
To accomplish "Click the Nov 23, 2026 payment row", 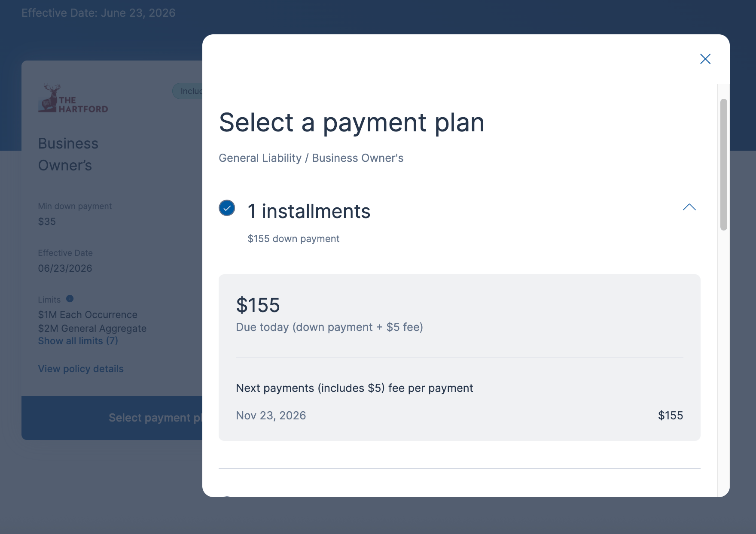I will click(460, 416).
